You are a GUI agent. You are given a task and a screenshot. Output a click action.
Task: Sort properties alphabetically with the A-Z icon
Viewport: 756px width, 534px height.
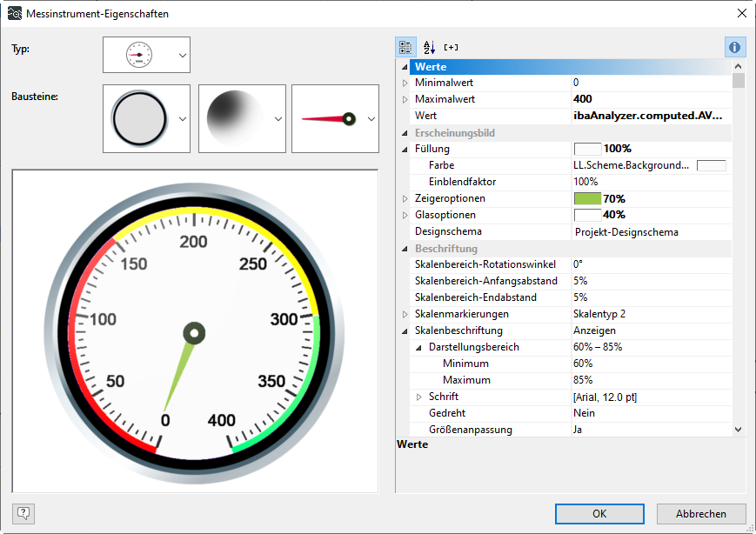[x=429, y=47]
